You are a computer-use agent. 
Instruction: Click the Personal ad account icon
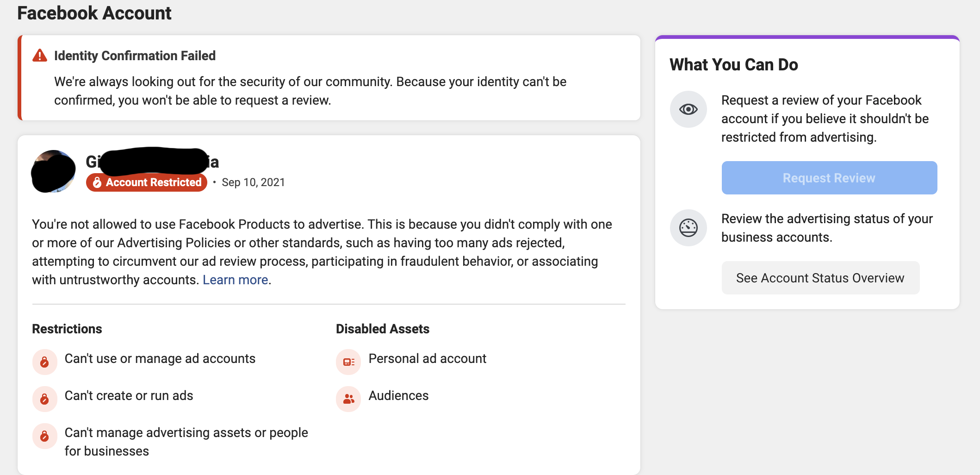tap(348, 362)
